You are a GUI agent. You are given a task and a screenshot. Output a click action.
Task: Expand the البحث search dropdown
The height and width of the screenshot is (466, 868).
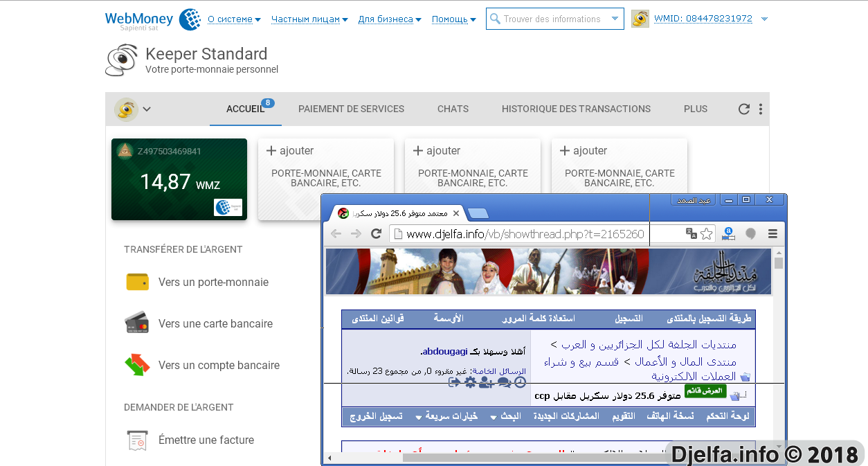tap(506, 417)
